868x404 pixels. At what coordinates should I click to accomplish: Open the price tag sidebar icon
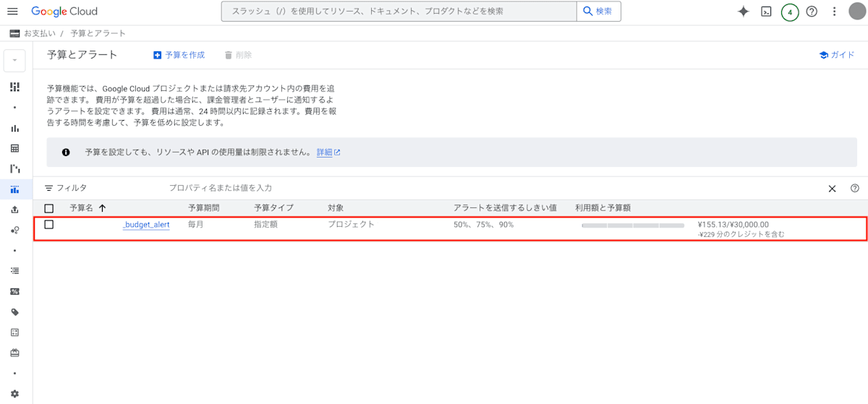point(14,312)
